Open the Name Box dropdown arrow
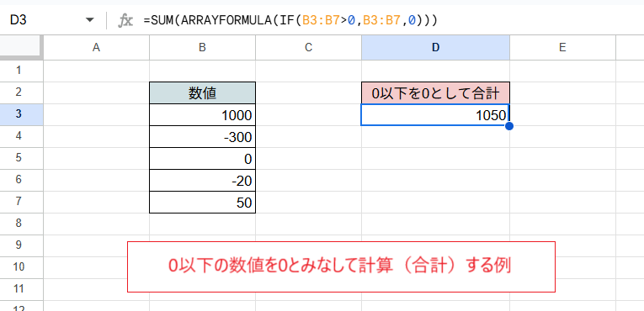The image size is (644, 311). (x=89, y=20)
